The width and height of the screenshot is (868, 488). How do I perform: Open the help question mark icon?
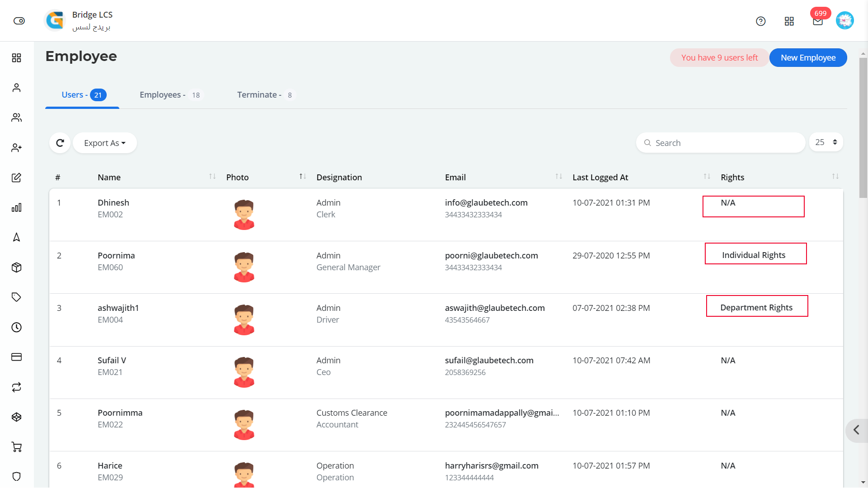(x=761, y=21)
